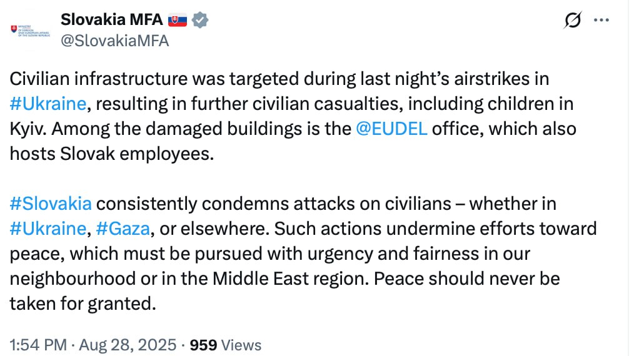Visit the @EUDEL mention link
The width and height of the screenshot is (644, 356).
(391, 128)
